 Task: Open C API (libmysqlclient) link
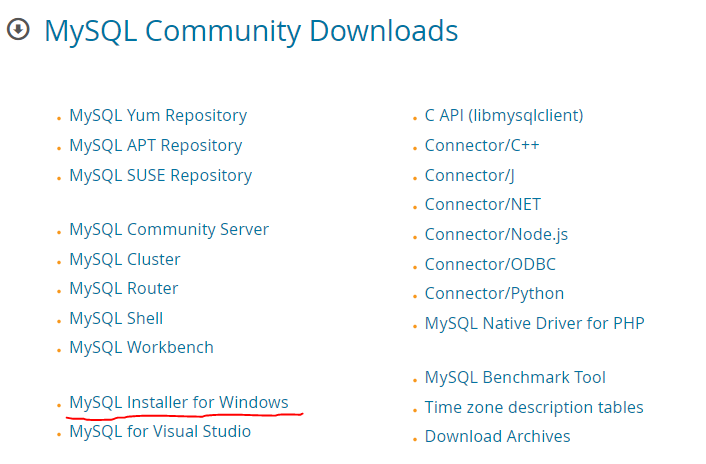(504, 116)
